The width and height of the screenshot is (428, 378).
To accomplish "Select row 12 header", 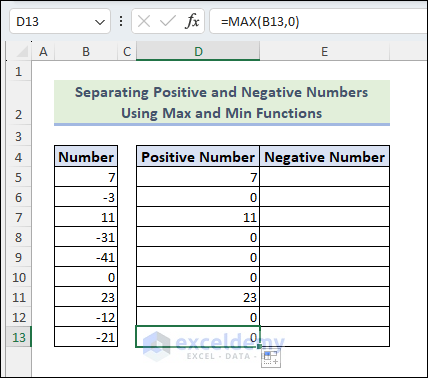I will (x=19, y=317).
